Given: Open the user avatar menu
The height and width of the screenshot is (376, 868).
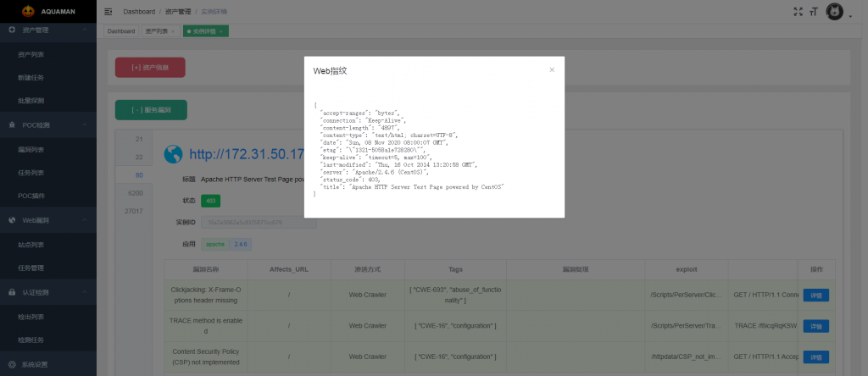Looking at the screenshot, I should 834,11.
